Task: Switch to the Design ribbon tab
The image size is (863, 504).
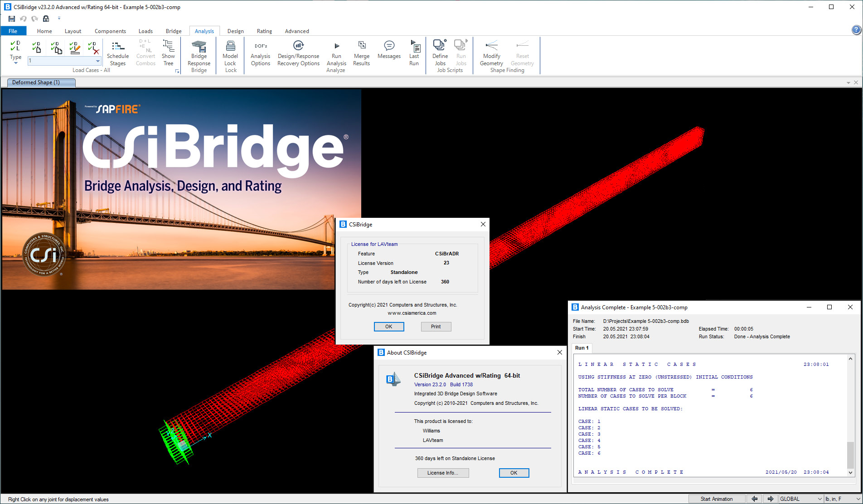Action: click(x=235, y=31)
